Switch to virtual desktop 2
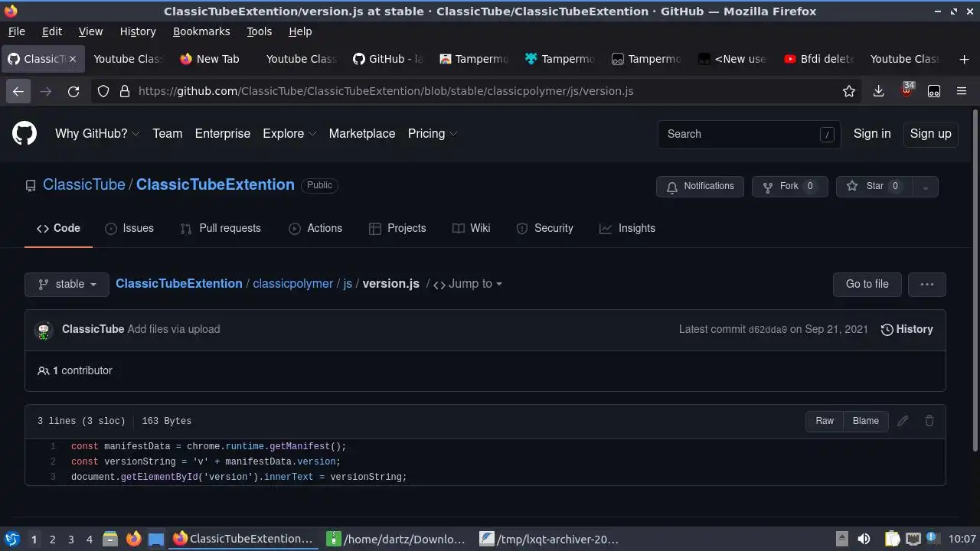The image size is (980, 551). point(52,540)
